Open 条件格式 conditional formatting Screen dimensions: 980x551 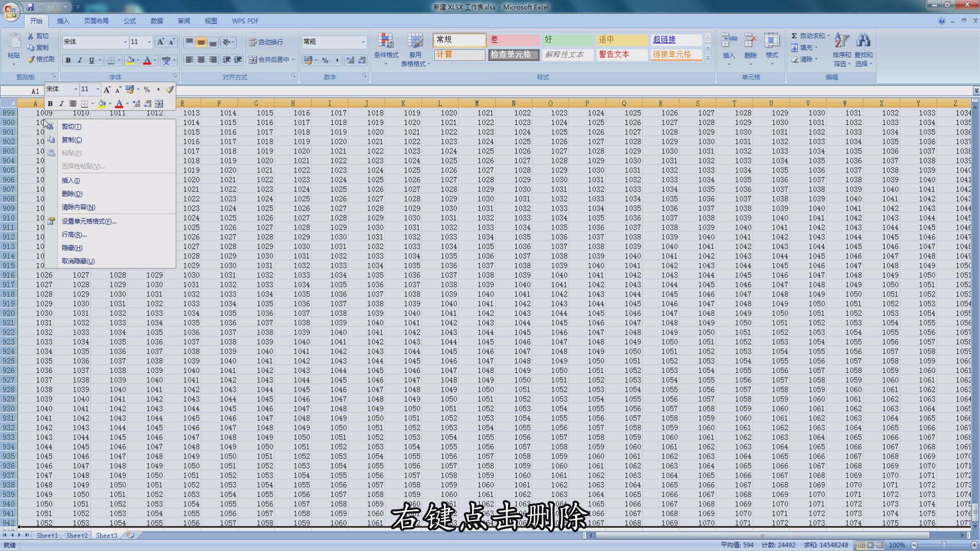tap(386, 49)
